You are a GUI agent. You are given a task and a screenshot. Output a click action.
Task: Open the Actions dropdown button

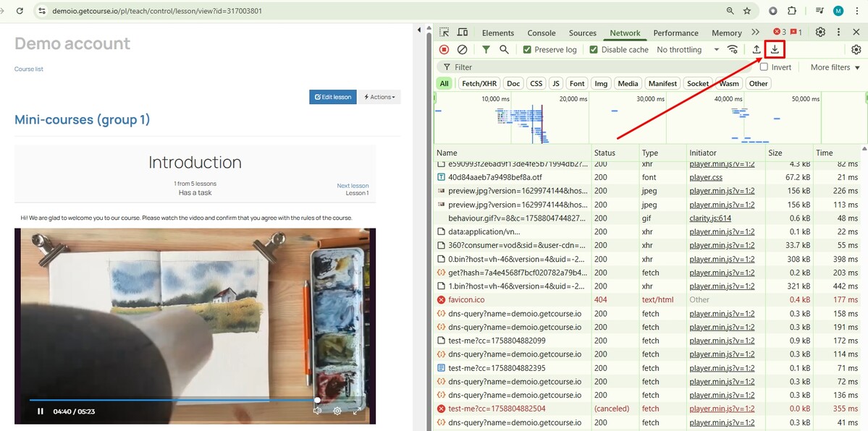[379, 97]
